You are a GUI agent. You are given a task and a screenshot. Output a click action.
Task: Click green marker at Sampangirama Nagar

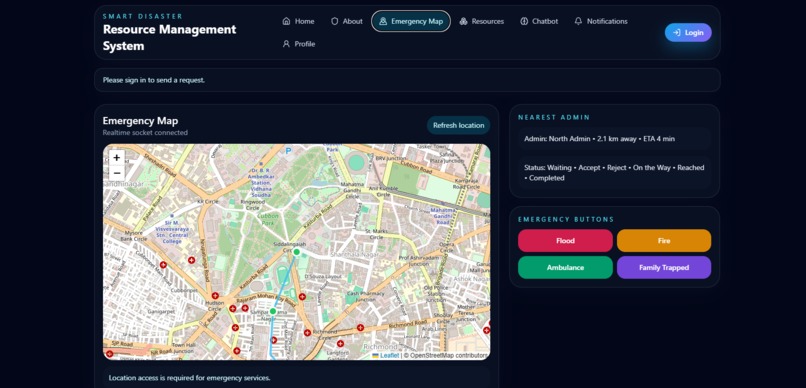pyautogui.click(x=273, y=311)
